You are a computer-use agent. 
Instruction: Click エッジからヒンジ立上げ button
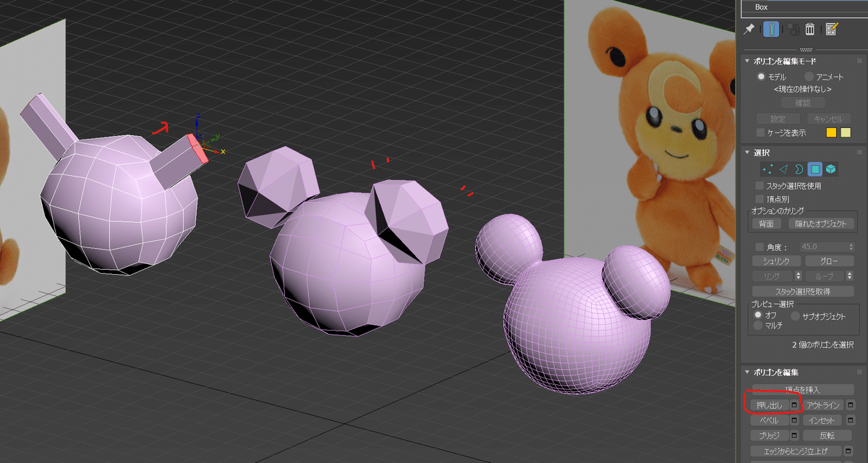796,451
